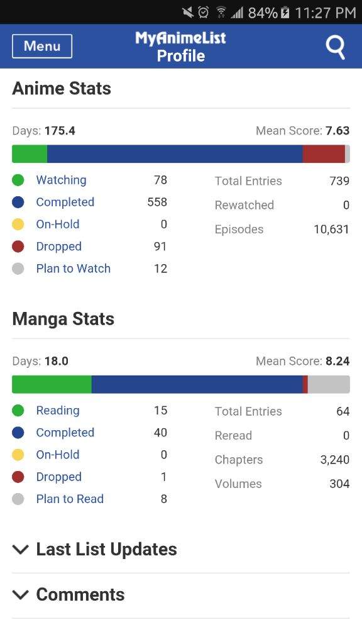Open the MyAnimeList logo home
The width and height of the screenshot is (362, 644).
click(180, 38)
